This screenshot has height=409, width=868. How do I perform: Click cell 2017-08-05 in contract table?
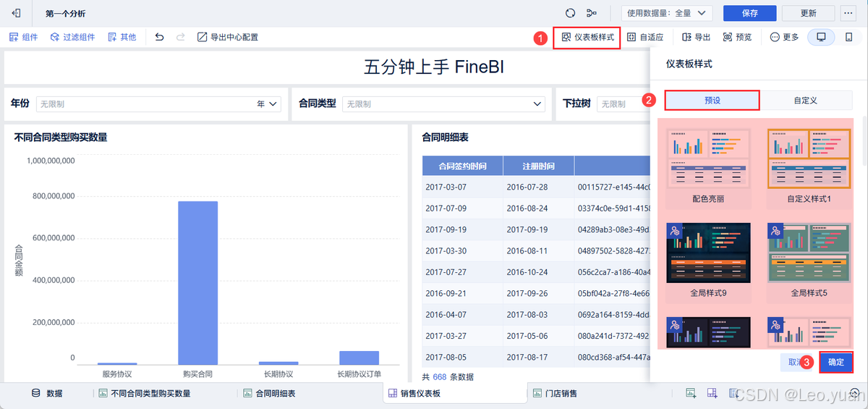[462, 358]
